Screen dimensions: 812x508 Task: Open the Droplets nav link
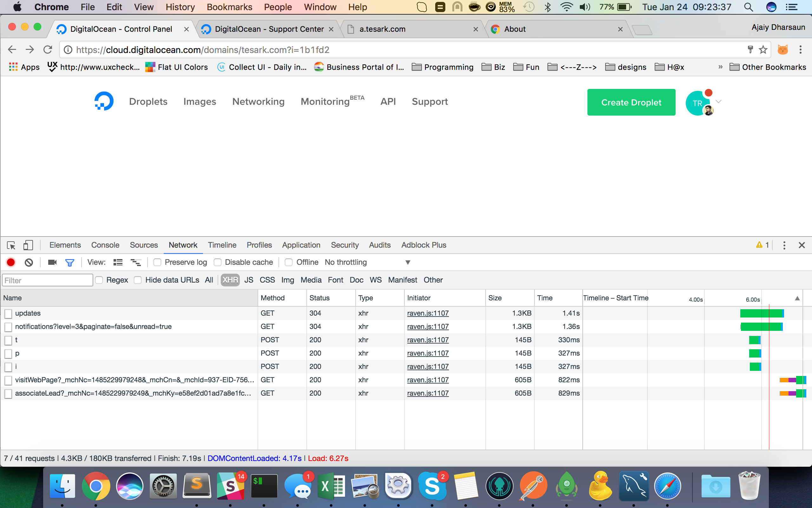148,102
